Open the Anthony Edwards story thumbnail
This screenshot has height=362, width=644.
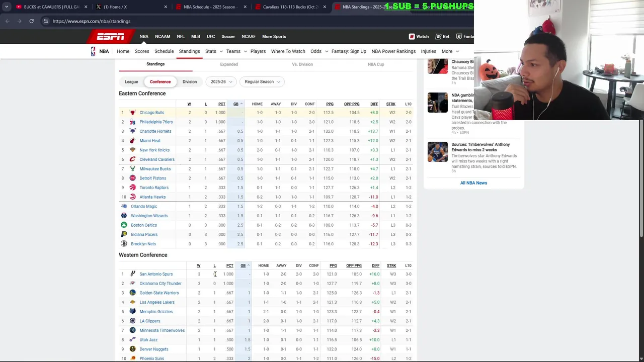(x=438, y=152)
